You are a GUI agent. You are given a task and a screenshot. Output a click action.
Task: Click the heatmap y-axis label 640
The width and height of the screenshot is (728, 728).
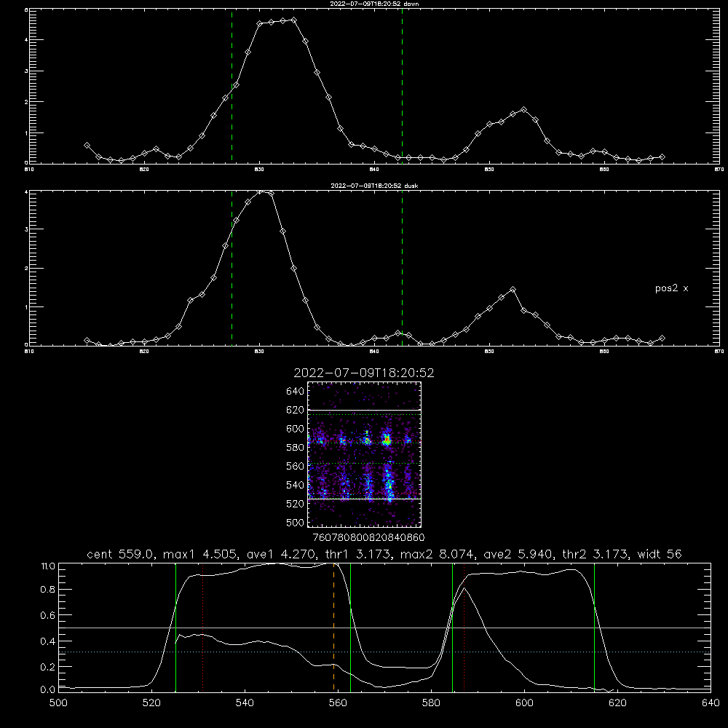(296, 392)
